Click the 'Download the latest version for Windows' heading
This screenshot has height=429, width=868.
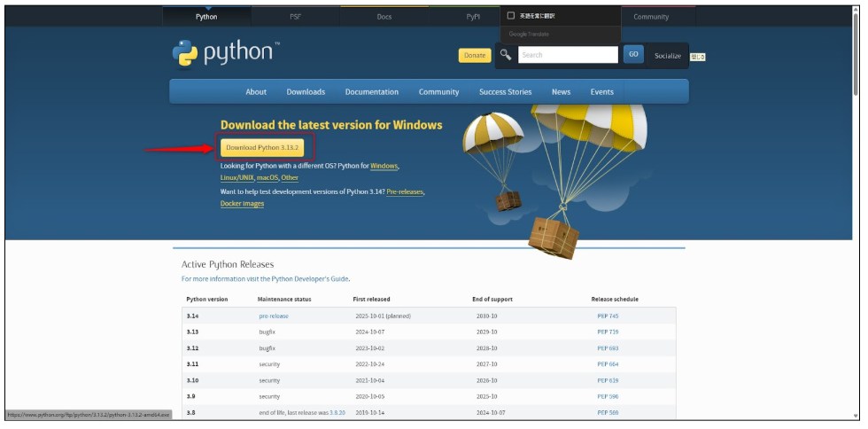[331, 125]
